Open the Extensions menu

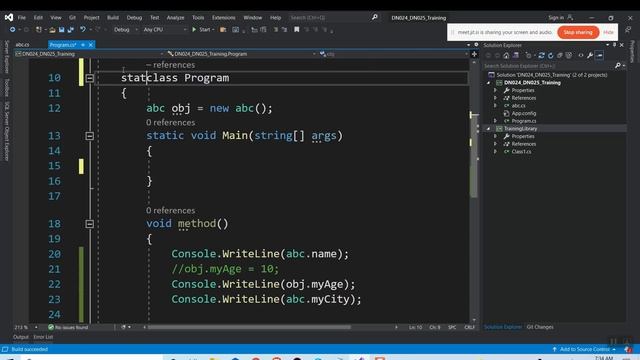224,18
